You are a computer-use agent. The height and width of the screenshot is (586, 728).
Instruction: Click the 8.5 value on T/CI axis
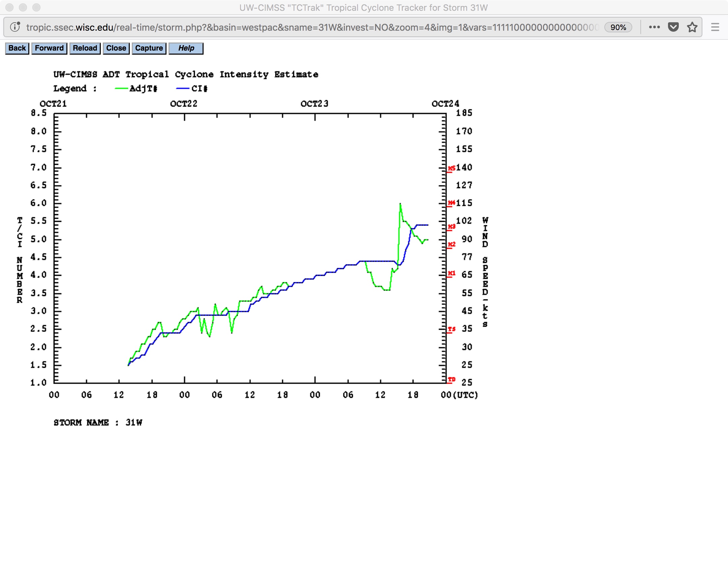tap(38, 113)
